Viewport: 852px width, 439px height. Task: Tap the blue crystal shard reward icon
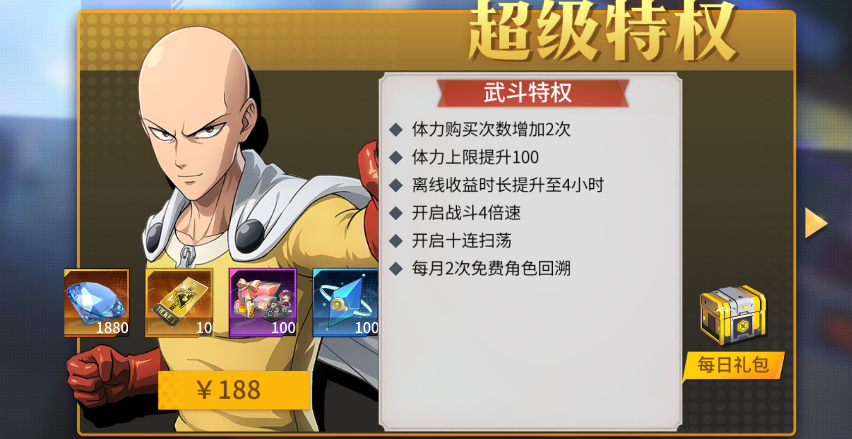(346, 303)
